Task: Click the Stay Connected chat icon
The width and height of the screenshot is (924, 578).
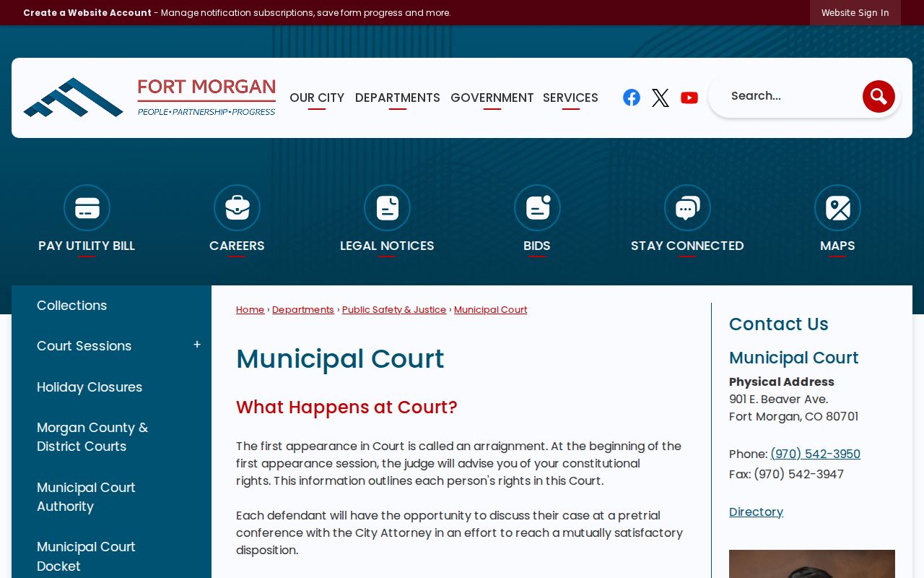Action: pyautogui.click(x=687, y=208)
